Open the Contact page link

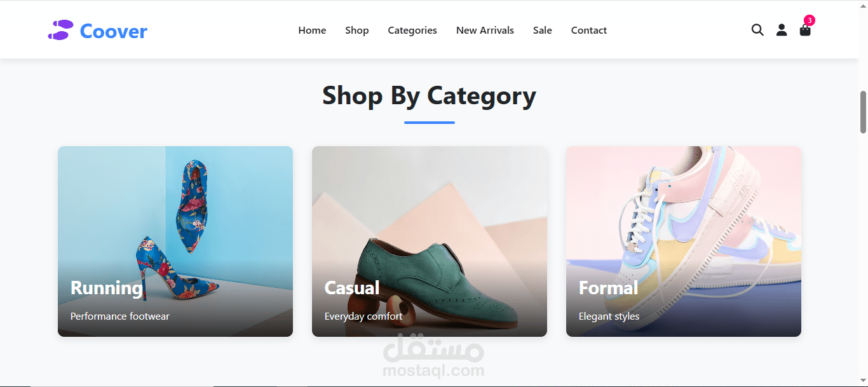tap(589, 30)
